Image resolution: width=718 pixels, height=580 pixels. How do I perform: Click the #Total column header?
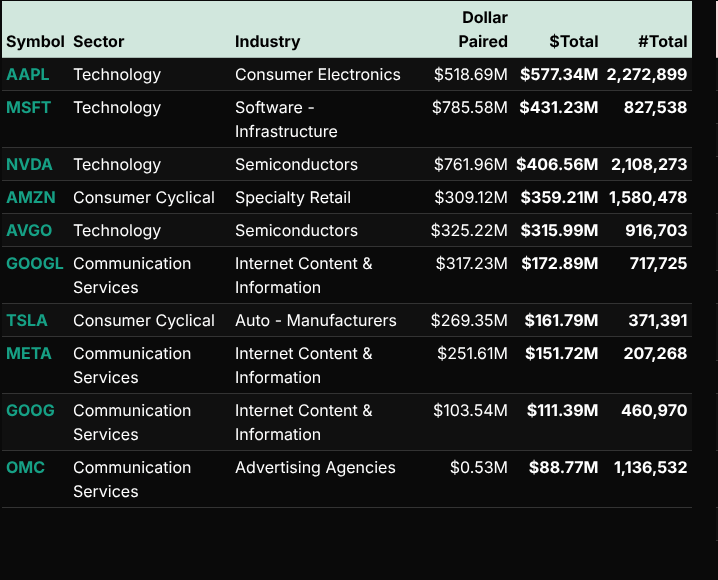[662, 42]
